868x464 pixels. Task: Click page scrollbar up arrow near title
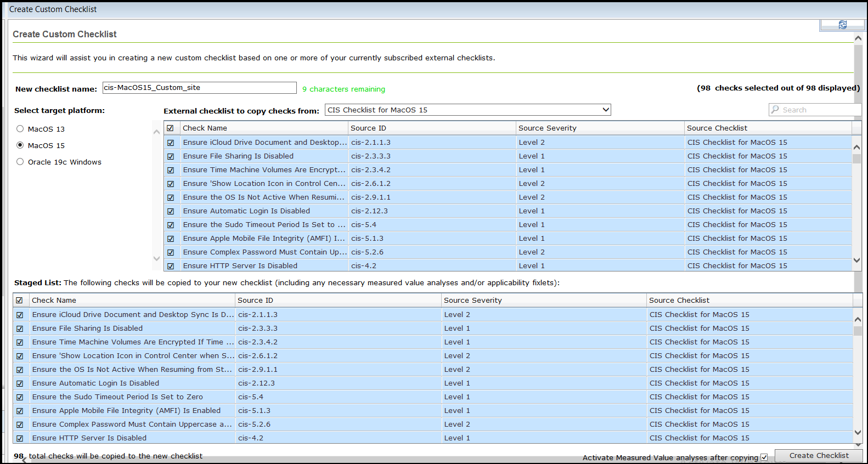pyautogui.click(x=858, y=38)
